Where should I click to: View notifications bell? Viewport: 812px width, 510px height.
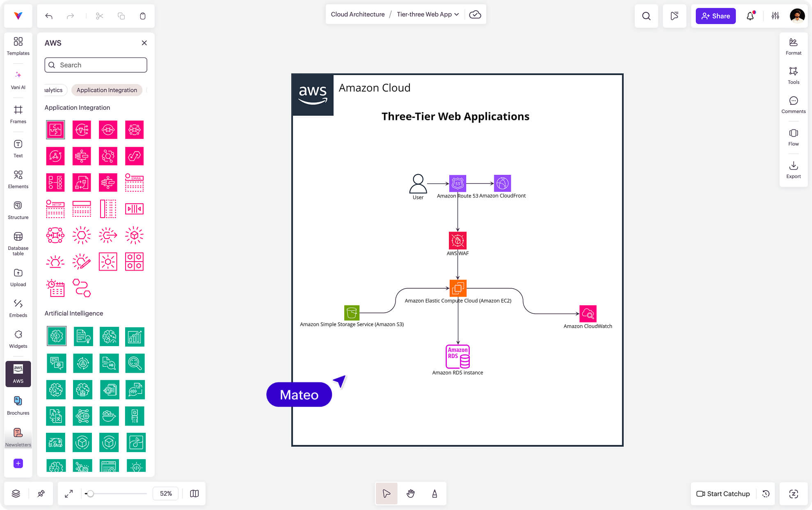pos(750,16)
